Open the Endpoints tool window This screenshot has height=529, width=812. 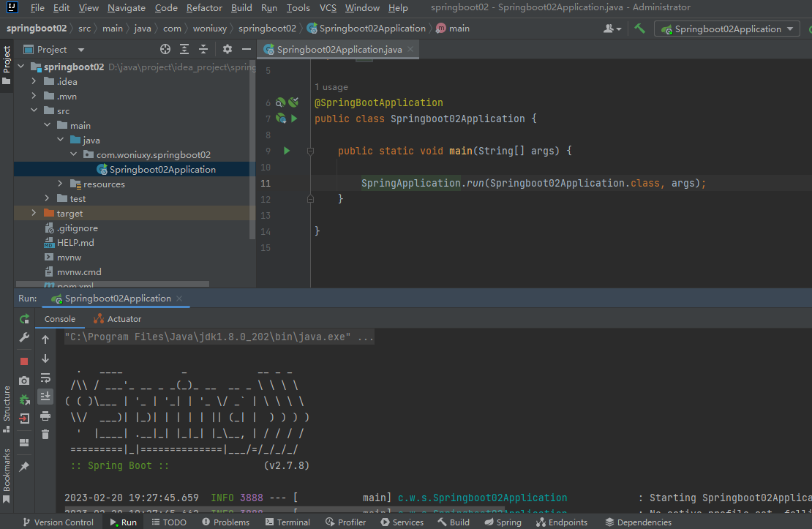pyautogui.click(x=562, y=522)
